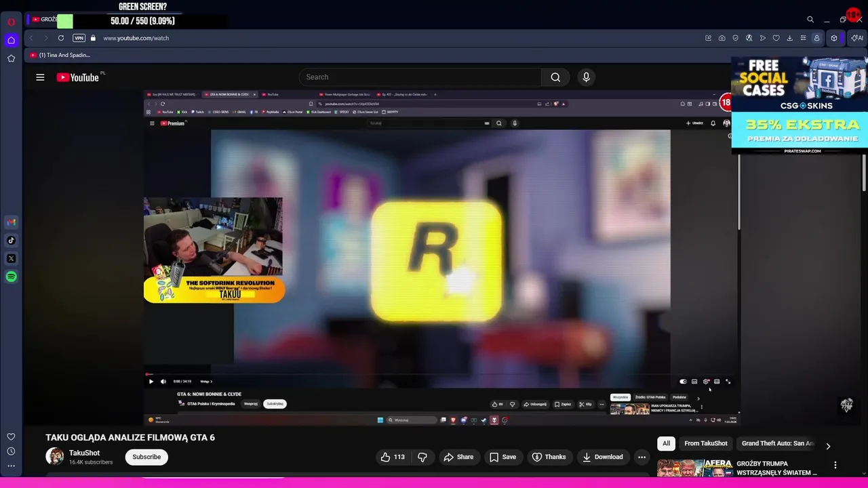Toggle the inner player autoplay switch
Image resolution: width=868 pixels, height=488 pixels.
tap(683, 382)
